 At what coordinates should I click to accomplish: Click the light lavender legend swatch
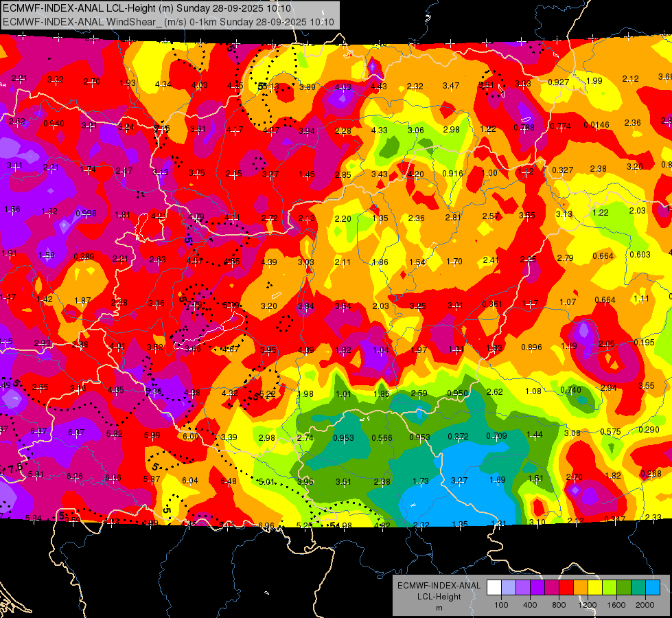pyautogui.click(x=509, y=587)
